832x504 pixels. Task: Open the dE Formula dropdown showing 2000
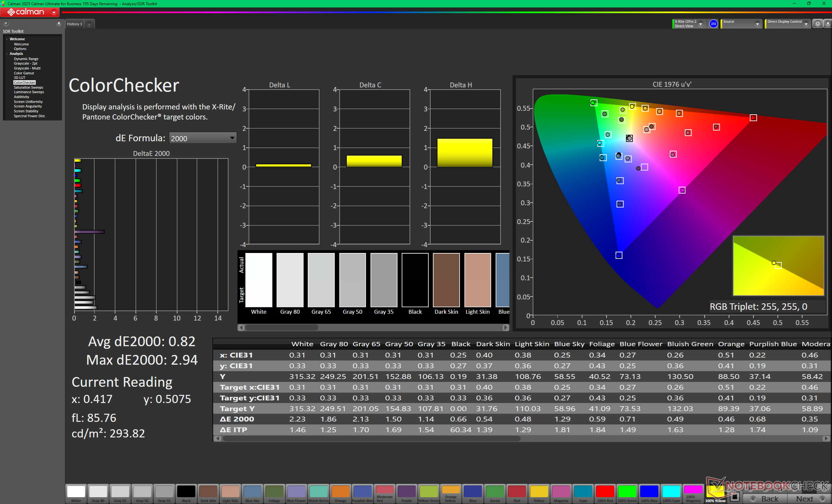click(x=202, y=138)
